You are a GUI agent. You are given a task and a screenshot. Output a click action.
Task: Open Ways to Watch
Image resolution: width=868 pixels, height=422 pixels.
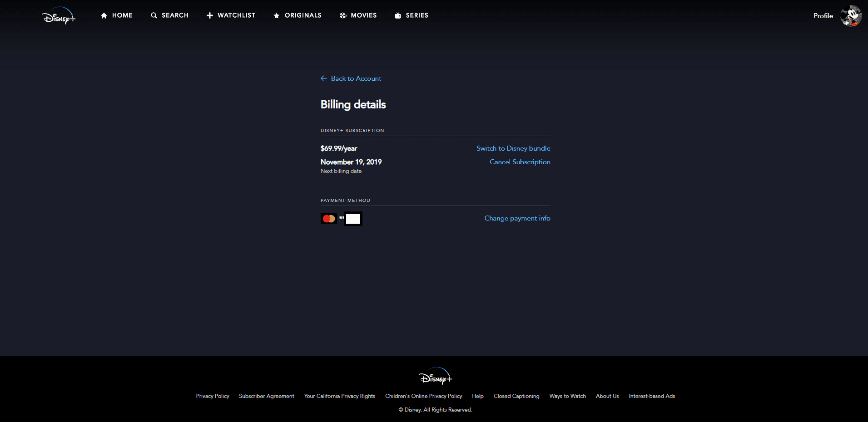click(567, 396)
